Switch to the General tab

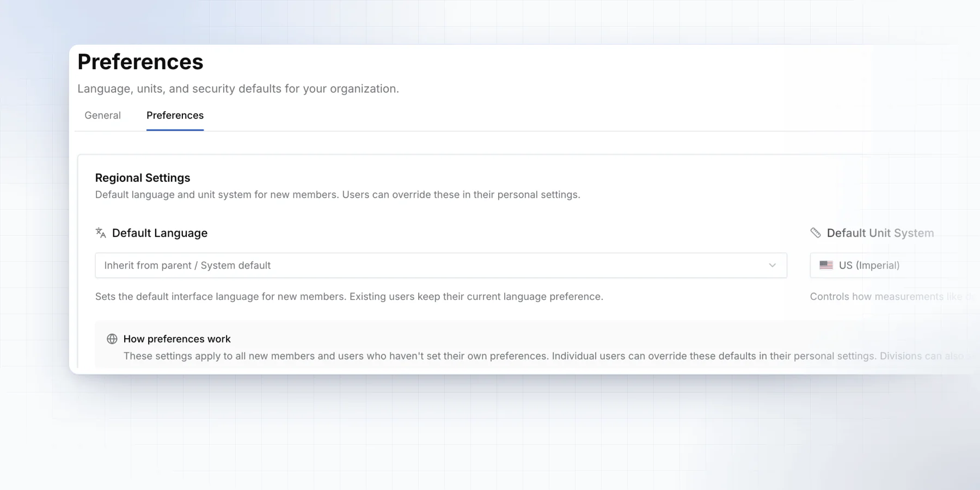tap(102, 115)
